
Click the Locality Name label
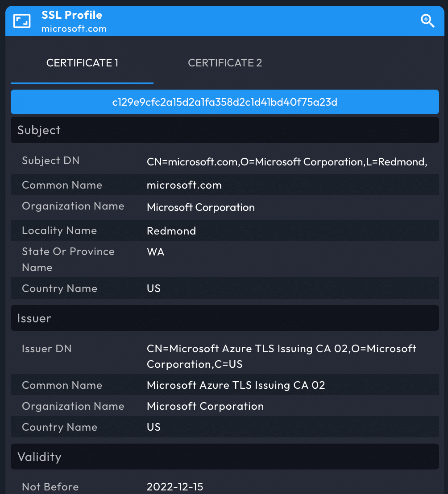tap(59, 231)
